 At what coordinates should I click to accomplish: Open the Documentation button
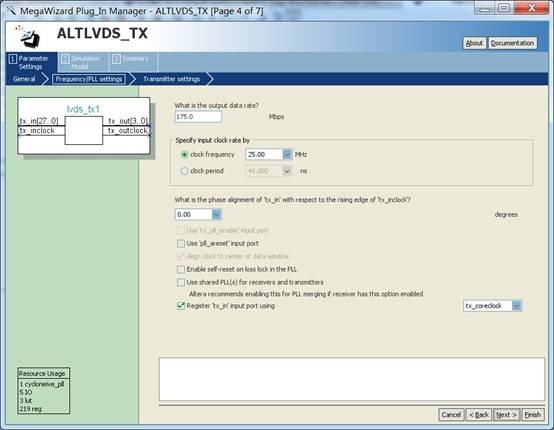coord(512,43)
